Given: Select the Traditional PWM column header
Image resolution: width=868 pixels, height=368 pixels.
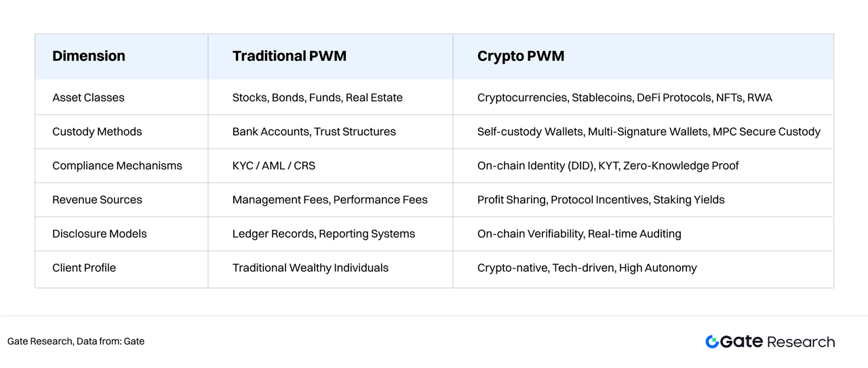Looking at the screenshot, I should pos(290,56).
